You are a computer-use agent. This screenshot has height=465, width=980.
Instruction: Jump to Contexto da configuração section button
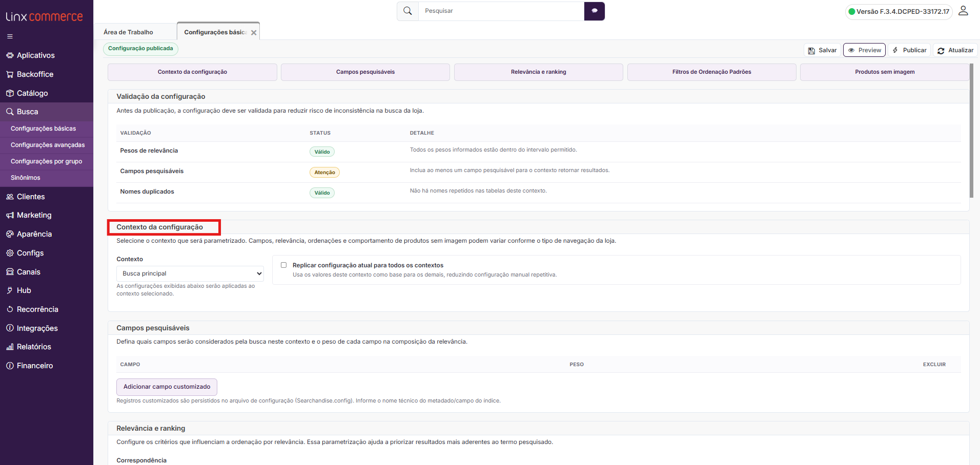tap(192, 72)
